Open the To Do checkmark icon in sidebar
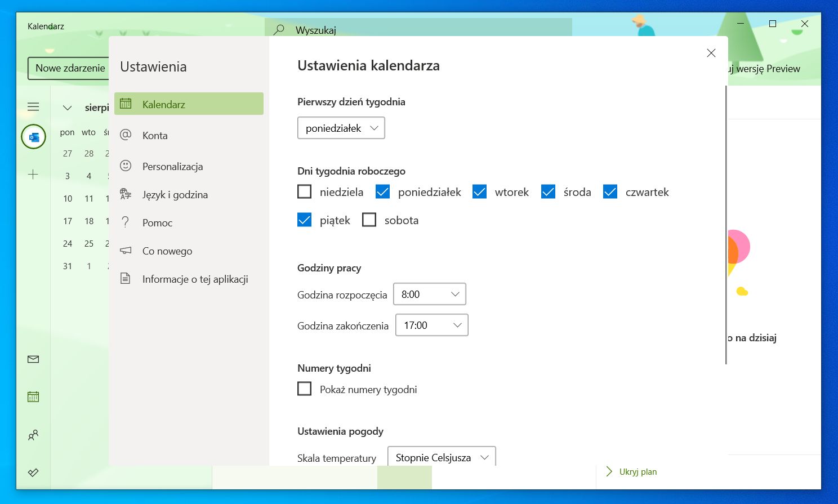The width and height of the screenshot is (838, 504). pyautogui.click(x=33, y=472)
